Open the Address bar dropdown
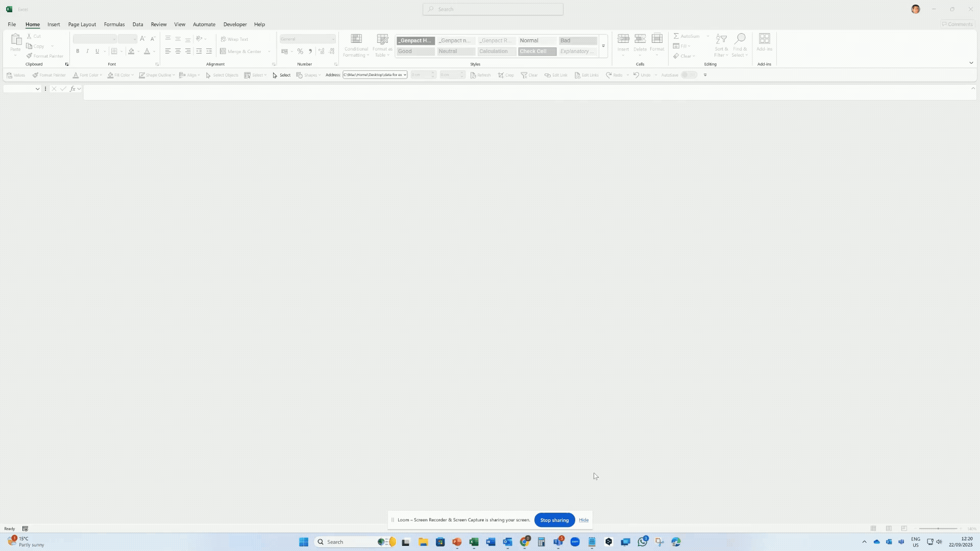This screenshot has width=980, height=551. click(x=403, y=74)
